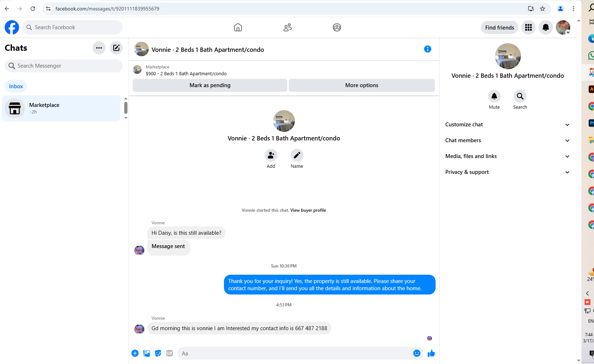Click the chat title in the header
594x364 pixels.
(208, 50)
